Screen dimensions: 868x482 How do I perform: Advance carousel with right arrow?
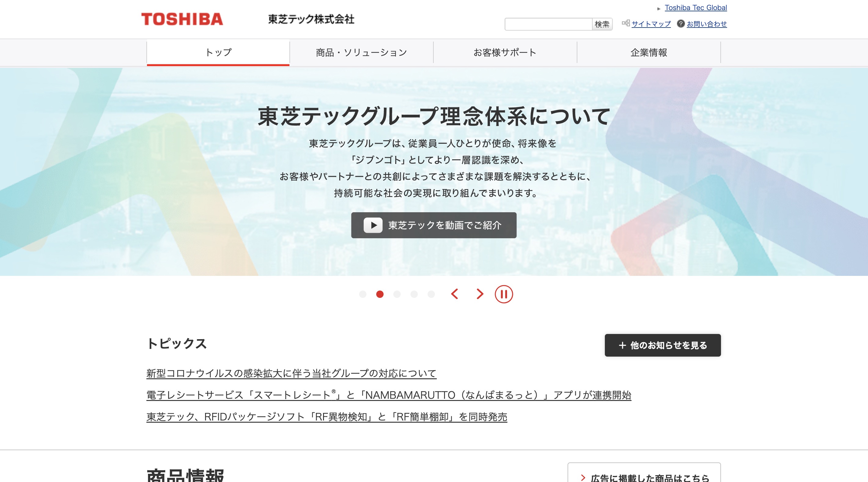pyautogui.click(x=480, y=294)
